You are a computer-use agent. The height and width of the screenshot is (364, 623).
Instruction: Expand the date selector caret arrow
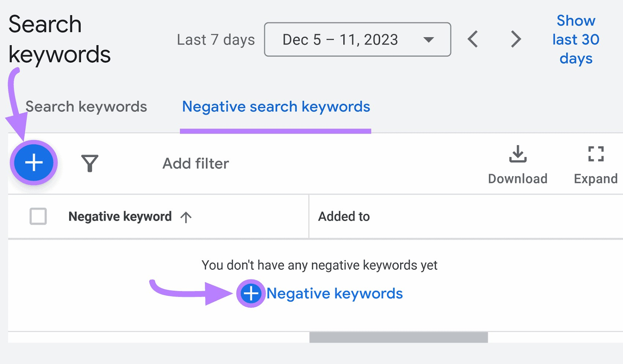pyautogui.click(x=429, y=40)
